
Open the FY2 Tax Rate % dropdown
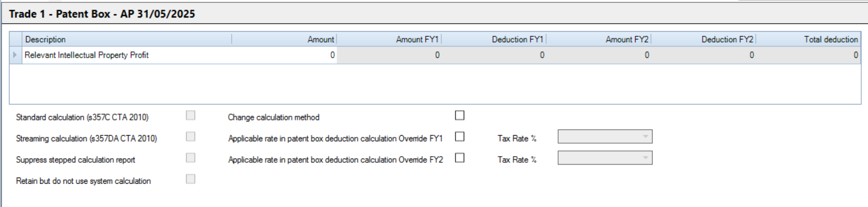click(x=605, y=158)
